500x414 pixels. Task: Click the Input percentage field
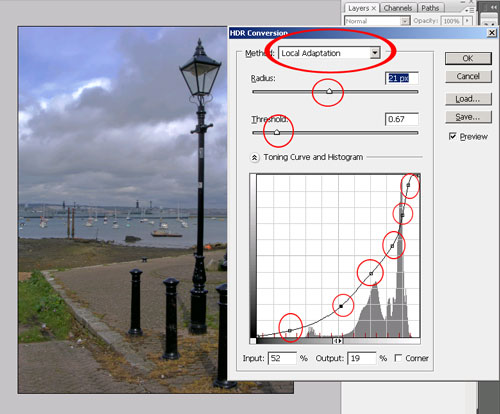(x=282, y=358)
